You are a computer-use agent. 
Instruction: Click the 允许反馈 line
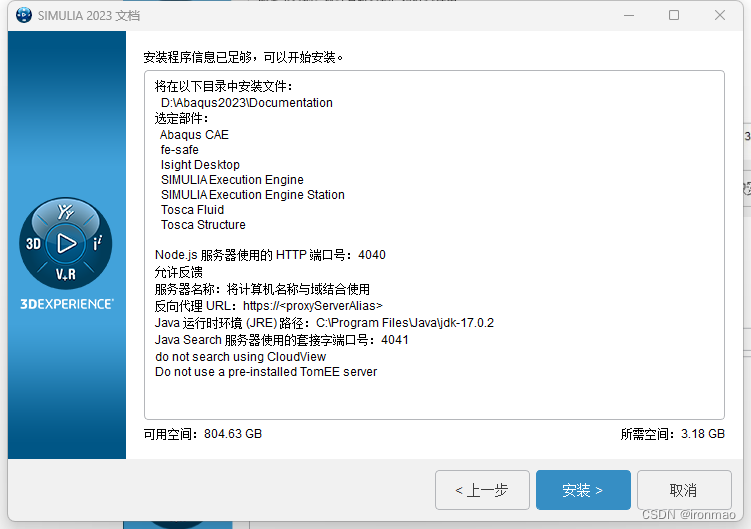[x=179, y=272]
